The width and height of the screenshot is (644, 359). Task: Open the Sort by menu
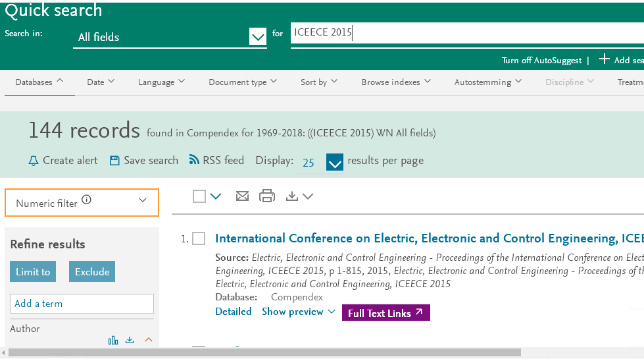pyautogui.click(x=319, y=82)
